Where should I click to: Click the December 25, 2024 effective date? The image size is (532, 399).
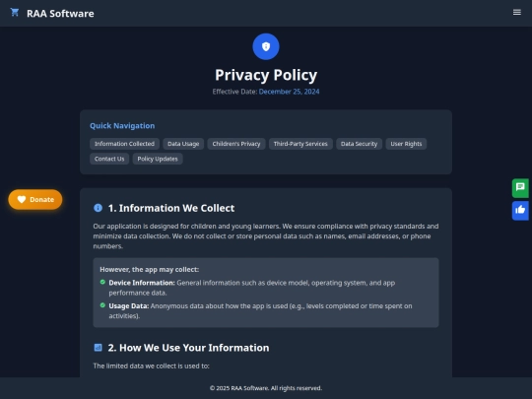click(x=289, y=92)
